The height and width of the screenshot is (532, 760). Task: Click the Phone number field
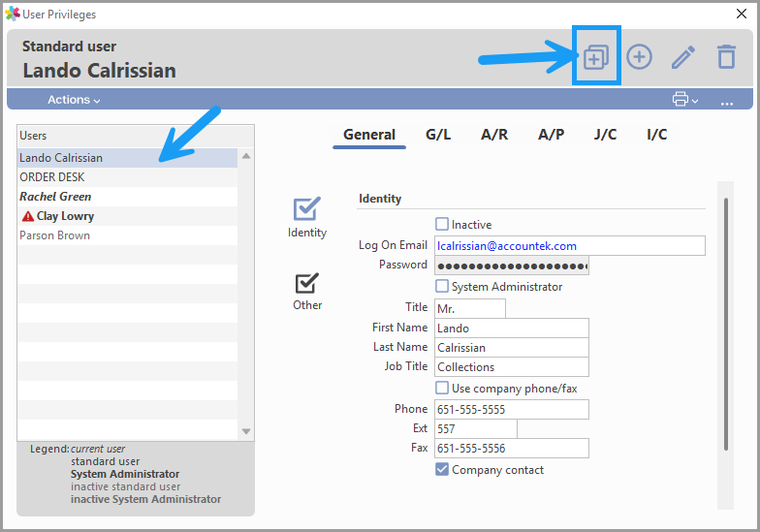click(x=512, y=409)
